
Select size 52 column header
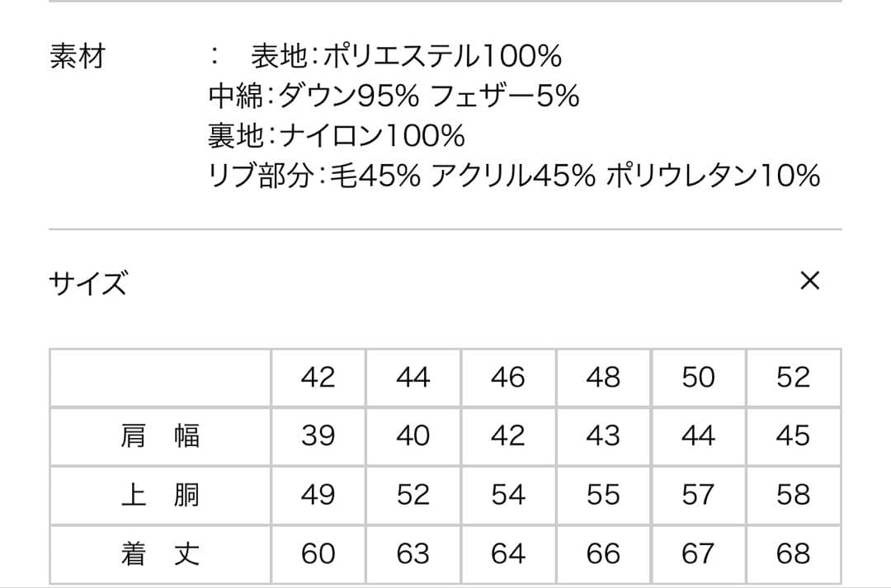point(791,378)
